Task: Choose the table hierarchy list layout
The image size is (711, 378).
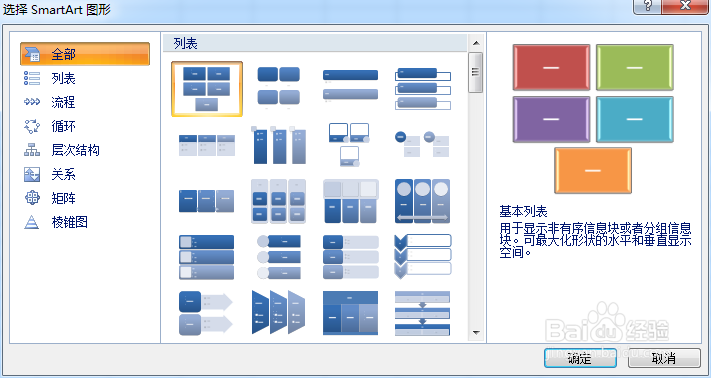Action: pyautogui.click(x=350, y=313)
